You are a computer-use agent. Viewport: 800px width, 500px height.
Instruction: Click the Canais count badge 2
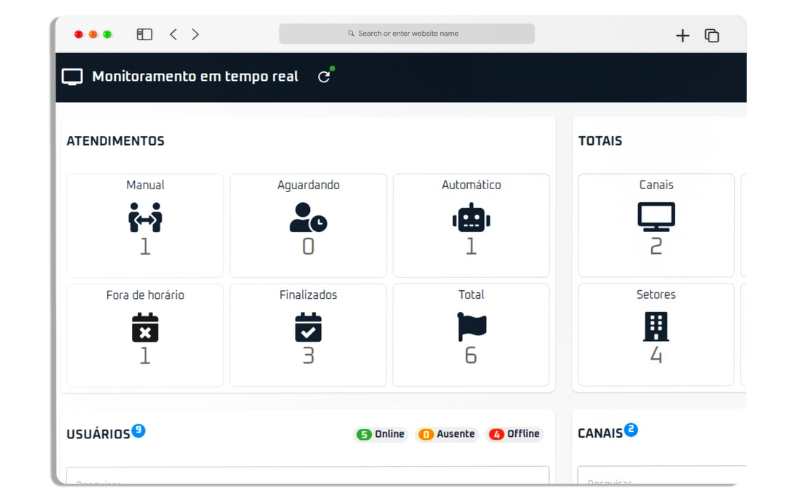631,430
